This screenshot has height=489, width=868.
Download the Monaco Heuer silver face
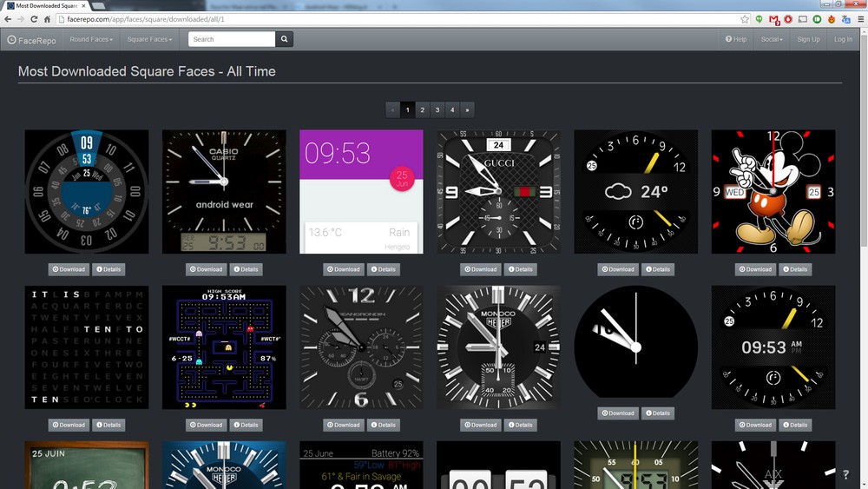point(481,425)
